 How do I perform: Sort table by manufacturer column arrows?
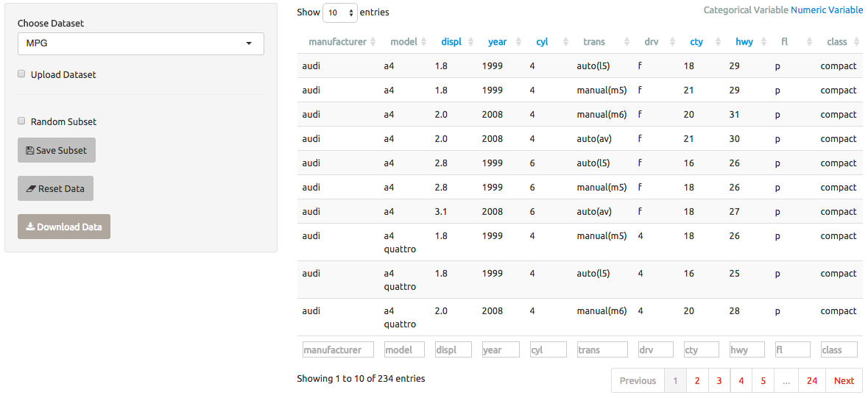pyautogui.click(x=373, y=41)
